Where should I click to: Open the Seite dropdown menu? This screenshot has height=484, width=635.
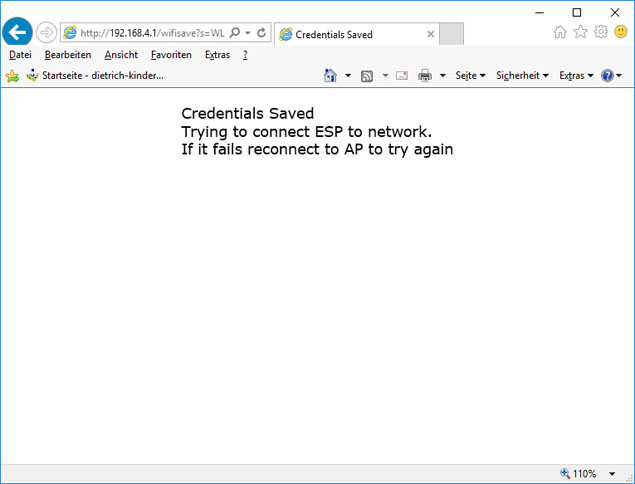[x=470, y=75]
